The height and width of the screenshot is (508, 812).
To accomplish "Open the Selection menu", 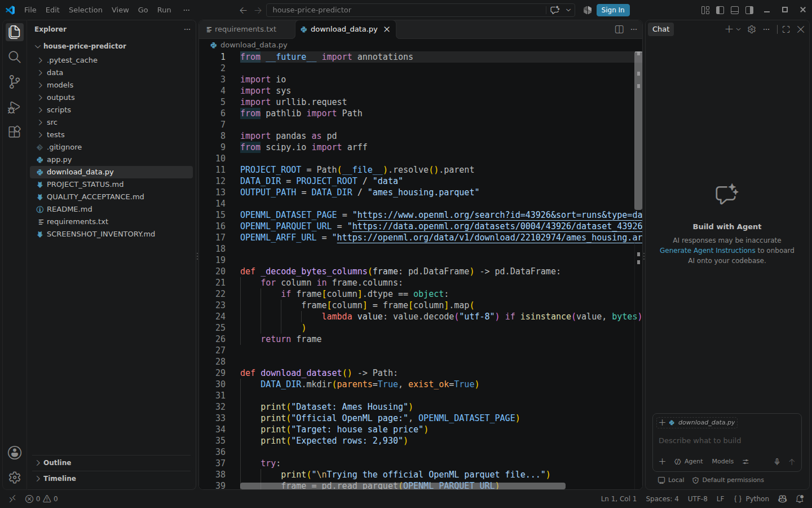I will click(86, 10).
